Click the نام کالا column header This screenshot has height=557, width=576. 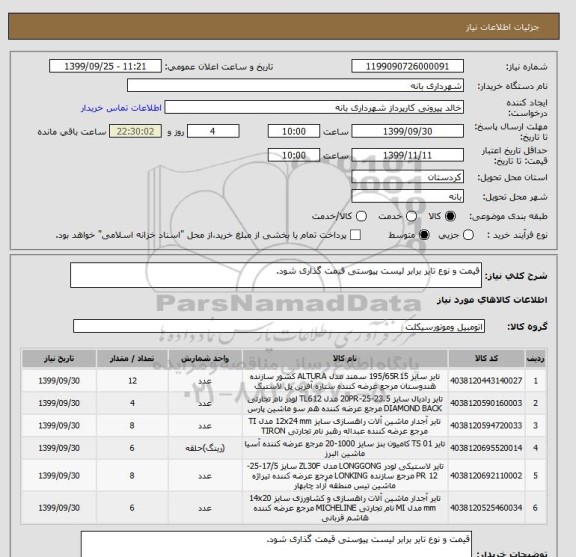345,359
